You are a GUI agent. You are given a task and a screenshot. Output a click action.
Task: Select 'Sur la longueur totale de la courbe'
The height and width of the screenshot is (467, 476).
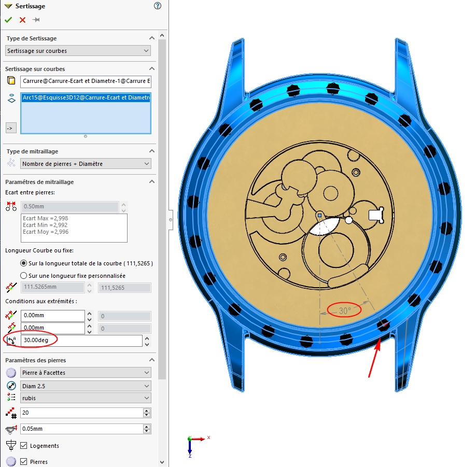[23, 263]
